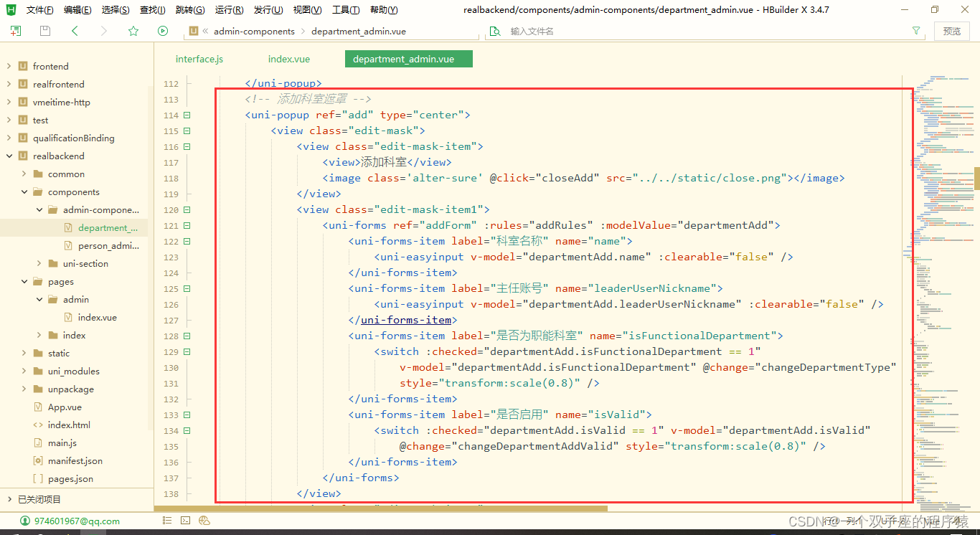Click department_admin.vue in the breadcrumb
This screenshot has width=980, height=535.
pyautogui.click(x=359, y=32)
